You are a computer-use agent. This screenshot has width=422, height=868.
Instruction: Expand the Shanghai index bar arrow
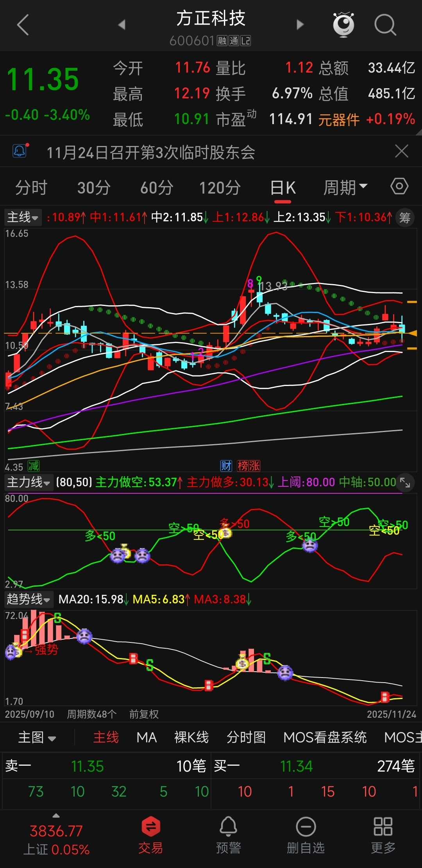56,815
